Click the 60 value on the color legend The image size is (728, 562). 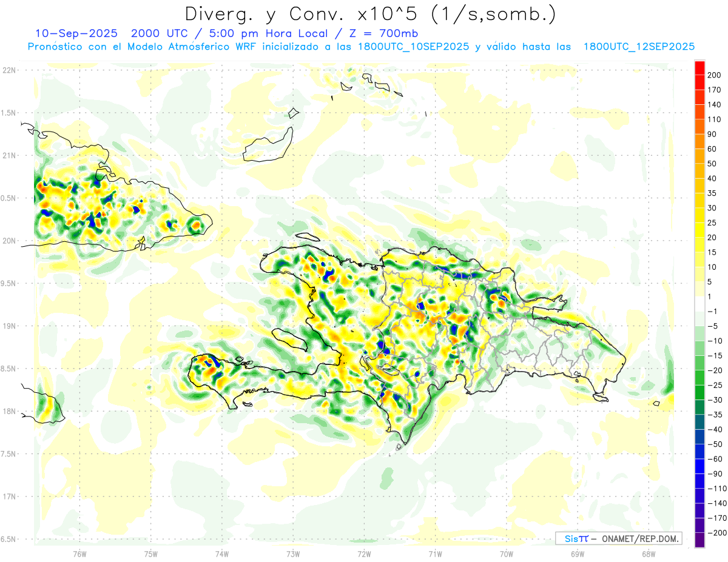[712, 149]
